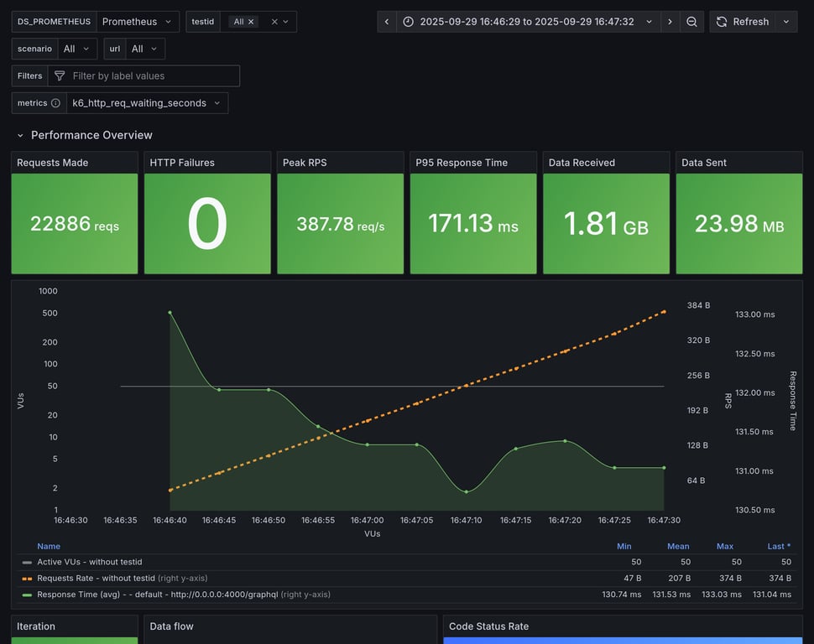Screen dimensions: 814x644
Task: Zoom out the time range
Action: pos(691,22)
